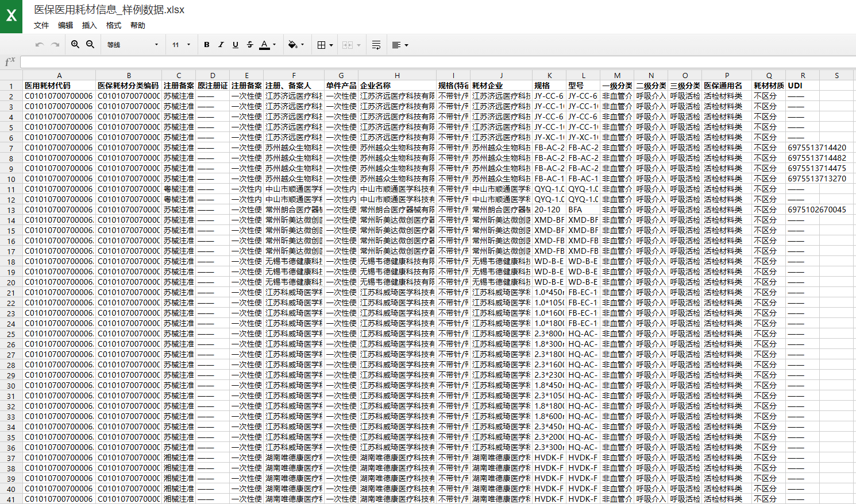The width and height of the screenshot is (856, 504).
Task: Select header cell 医保耗材分类编码
Action: tap(129, 86)
